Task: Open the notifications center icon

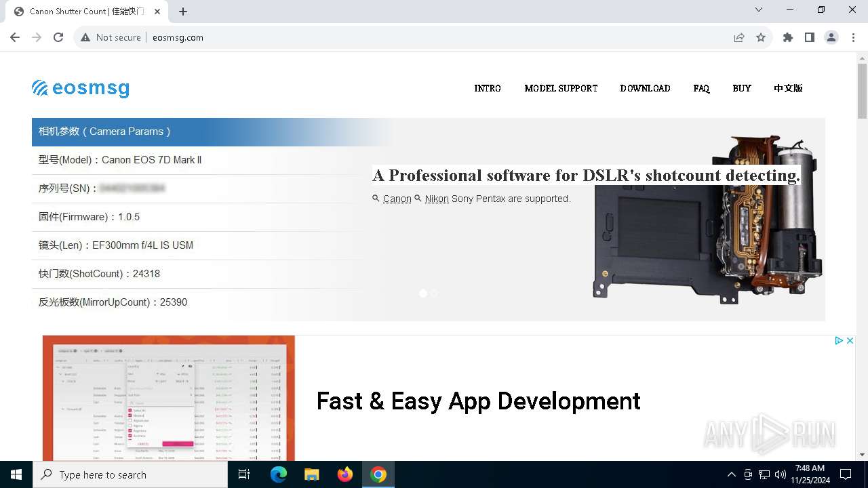Action: (846, 474)
